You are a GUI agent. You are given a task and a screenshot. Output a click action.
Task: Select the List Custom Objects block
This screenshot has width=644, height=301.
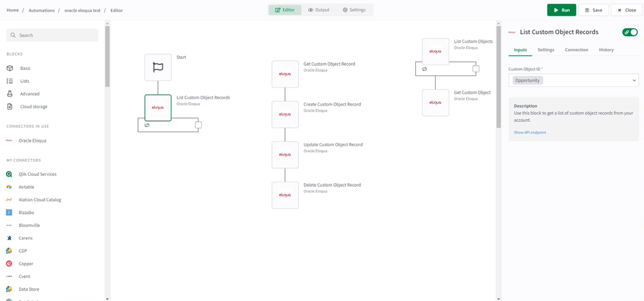click(435, 52)
